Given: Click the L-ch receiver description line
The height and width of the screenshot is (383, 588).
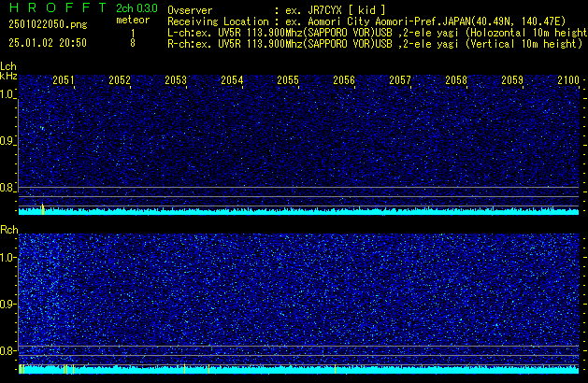Looking at the screenshot, I should [x=378, y=33].
